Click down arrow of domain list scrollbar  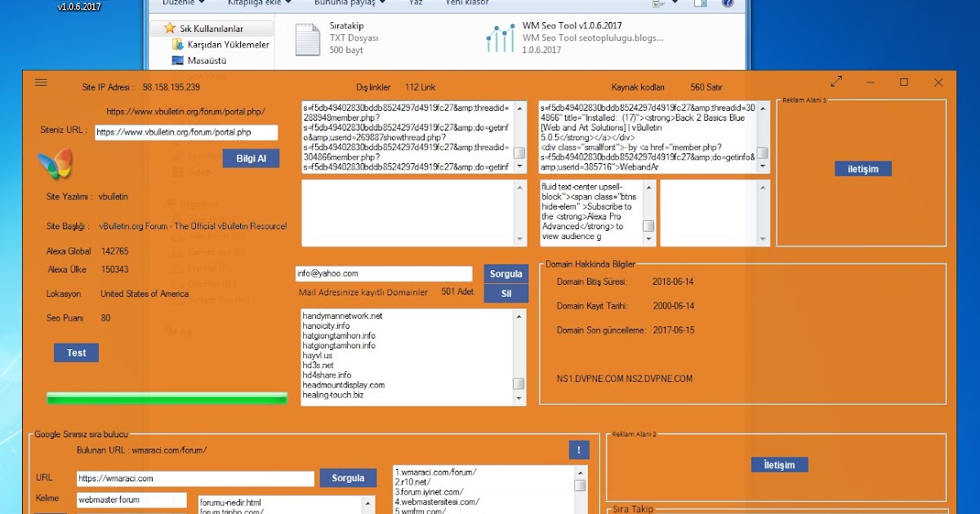pyautogui.click(x=519, y=399)
